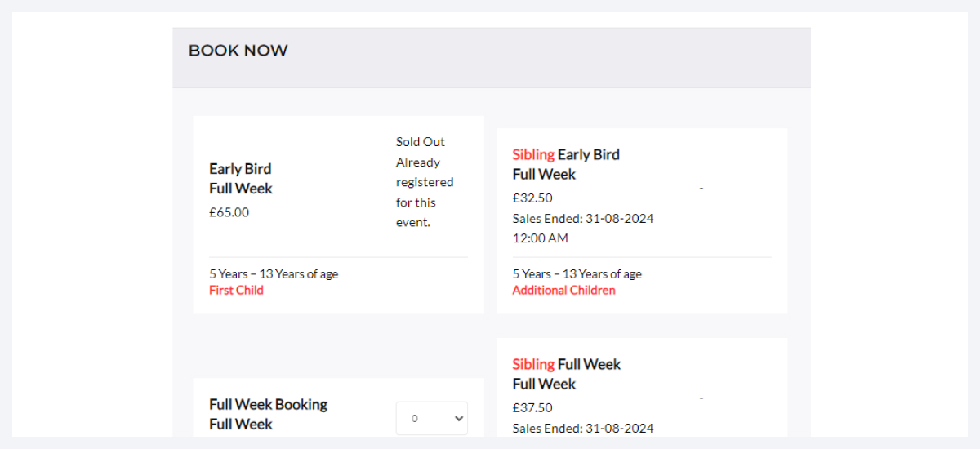This screenshot has height=449, width=980.
Task: Click the red Additional Children label
Action: click(563, 290)
